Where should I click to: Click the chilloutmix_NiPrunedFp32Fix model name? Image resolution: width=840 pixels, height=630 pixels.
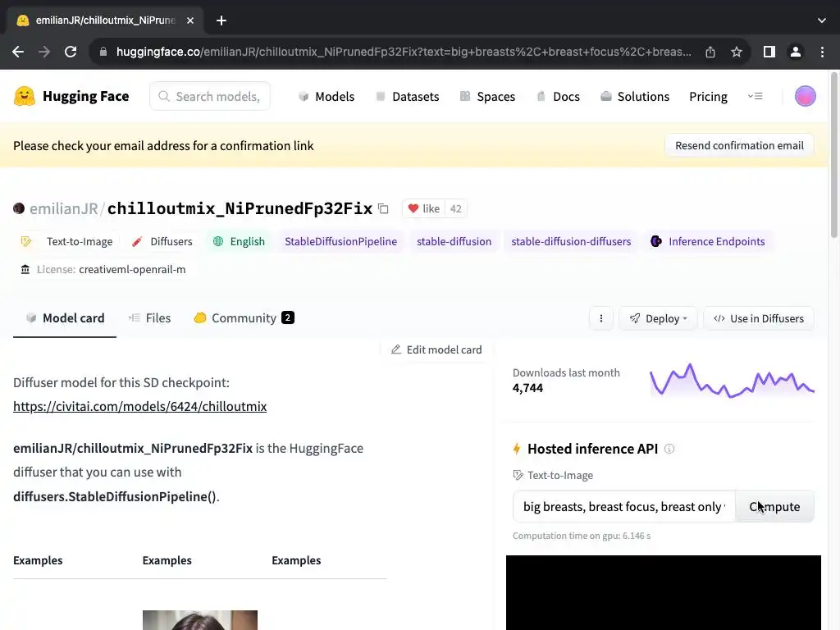click(240, 208)
